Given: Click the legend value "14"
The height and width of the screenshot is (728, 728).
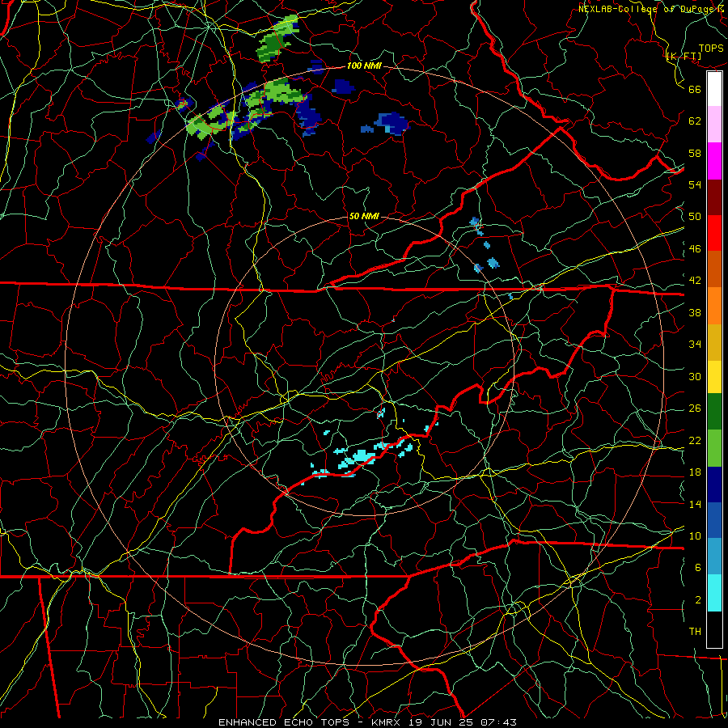Looking at the screenshot, I should click(x=695, y=504).
